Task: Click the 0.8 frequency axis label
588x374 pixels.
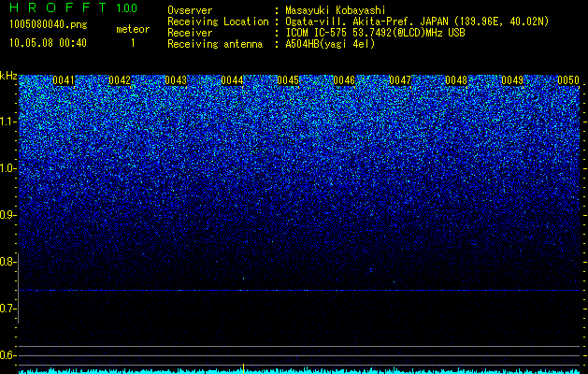Action: click(x=7, y=262)
